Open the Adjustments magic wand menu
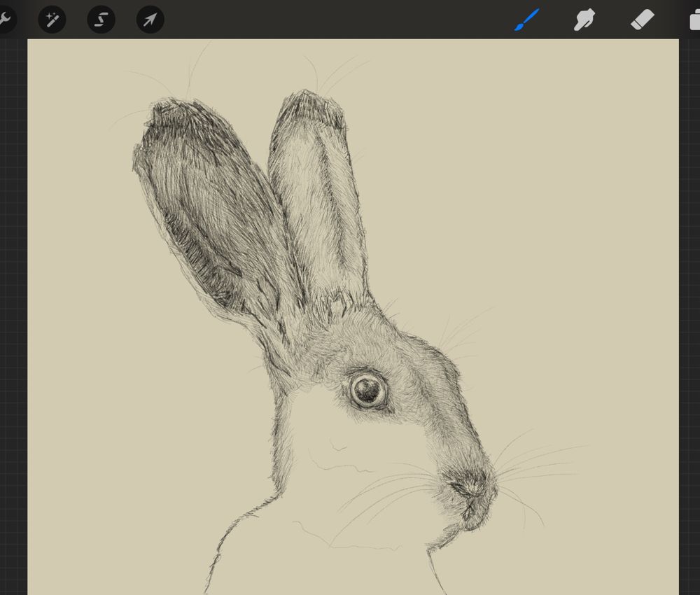 point(52,20)
